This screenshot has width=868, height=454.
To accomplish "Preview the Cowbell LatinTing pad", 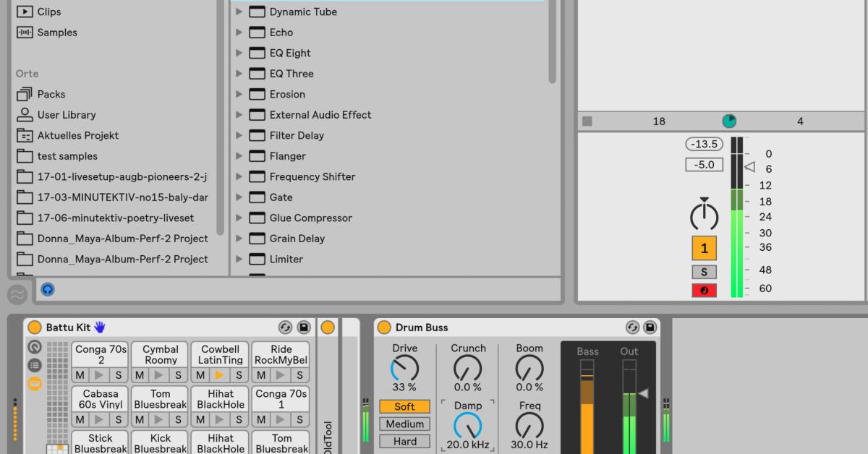I will click(x=220, y=375).
